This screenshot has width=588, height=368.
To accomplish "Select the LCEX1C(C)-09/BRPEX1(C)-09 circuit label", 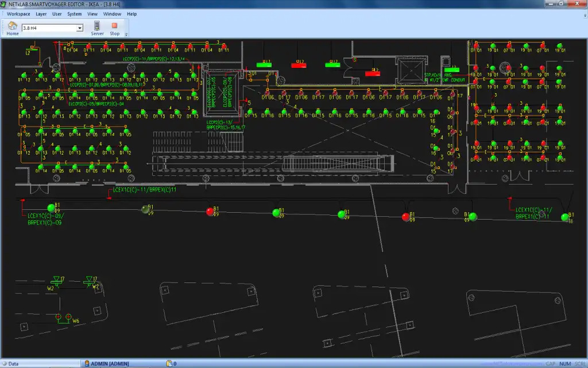I will click(45, 219).
